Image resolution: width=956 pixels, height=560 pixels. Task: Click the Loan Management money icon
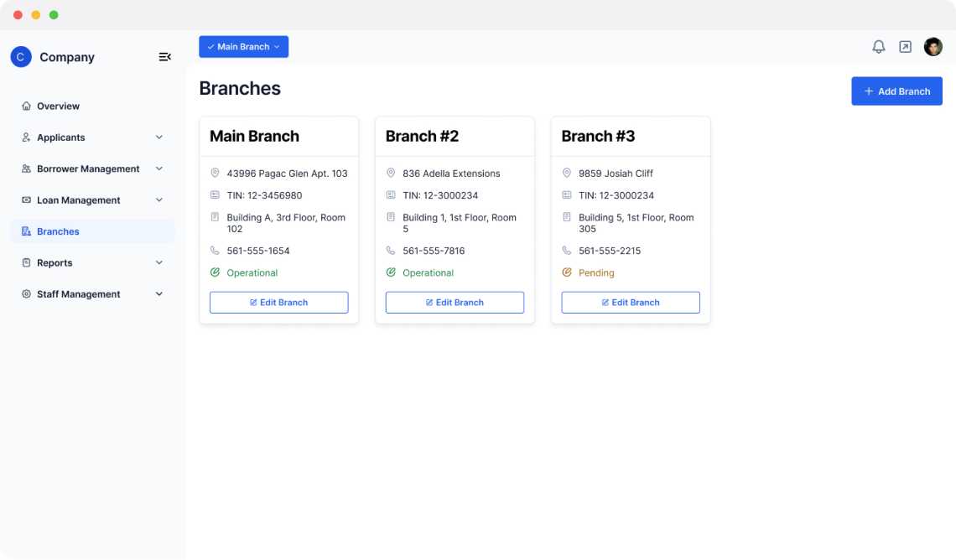(26, 200)
